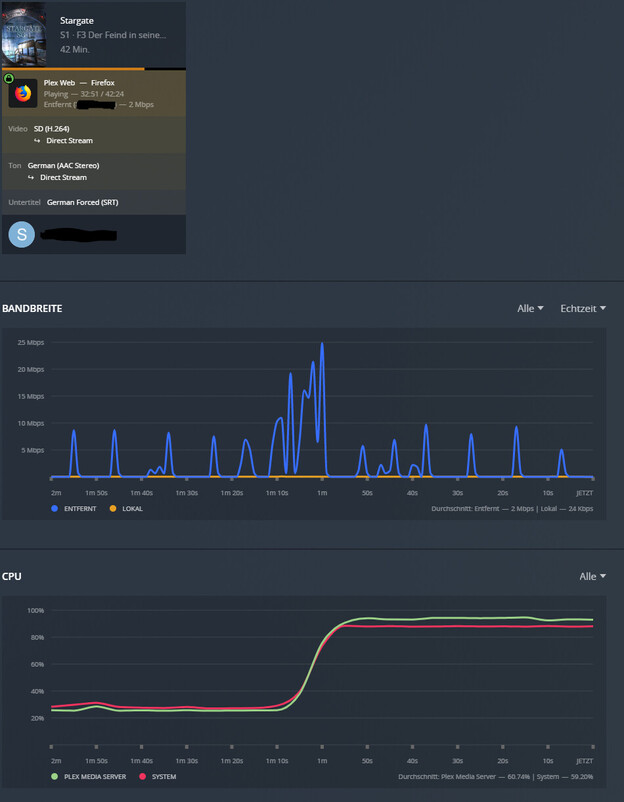Click the Stargate show title
Screen dimensions: 624x802
point(77,20)
